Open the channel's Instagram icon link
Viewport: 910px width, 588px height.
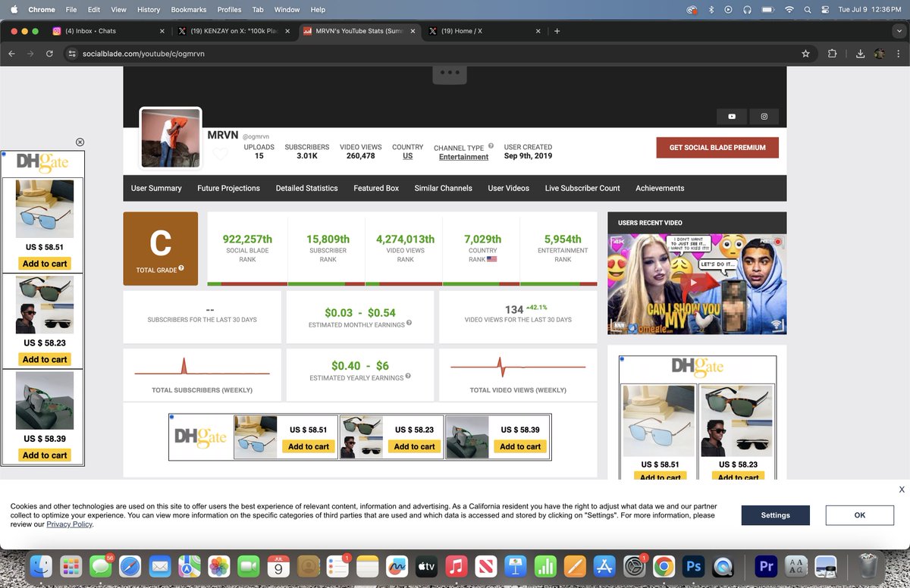(764, 117)
